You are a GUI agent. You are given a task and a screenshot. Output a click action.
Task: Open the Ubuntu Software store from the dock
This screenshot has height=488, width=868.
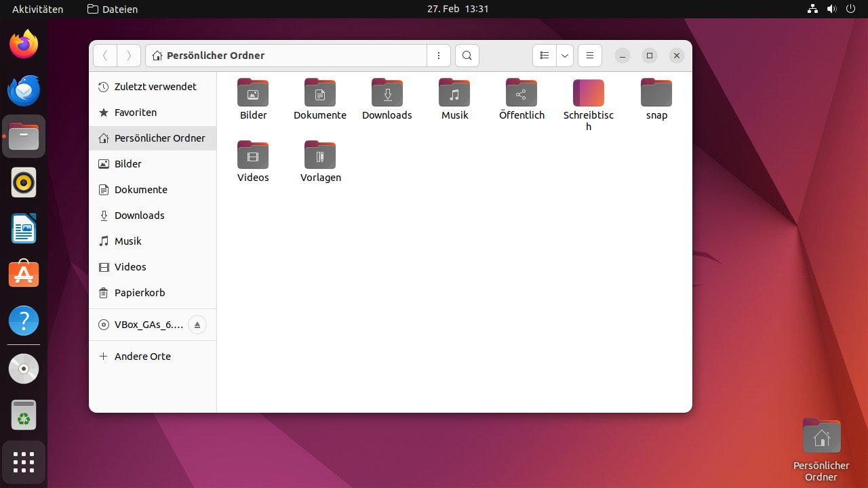(24, 274)
